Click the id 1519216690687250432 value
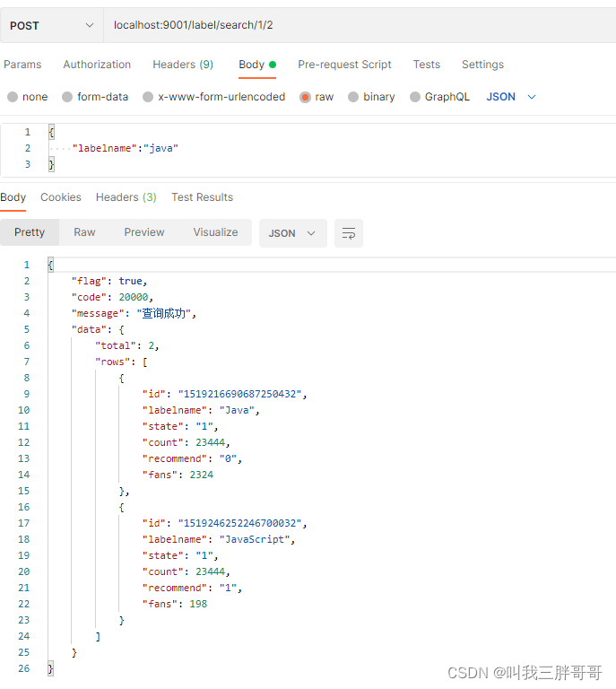 239,394
